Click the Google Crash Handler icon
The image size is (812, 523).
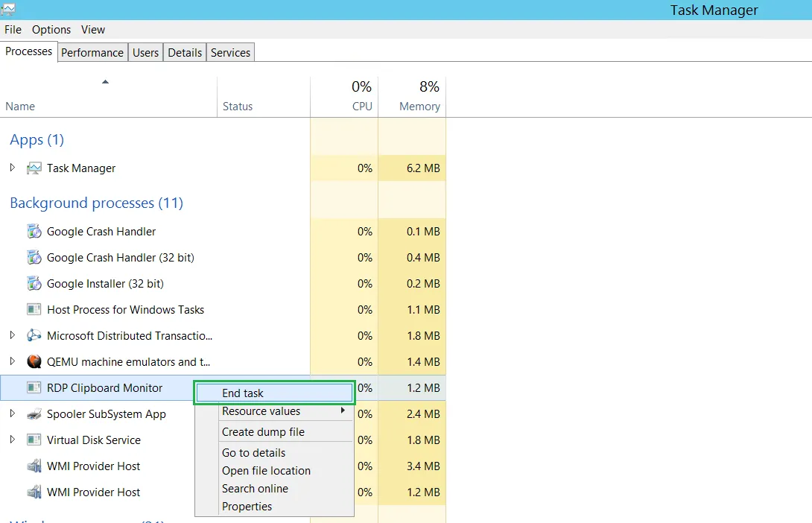[34, 232]
